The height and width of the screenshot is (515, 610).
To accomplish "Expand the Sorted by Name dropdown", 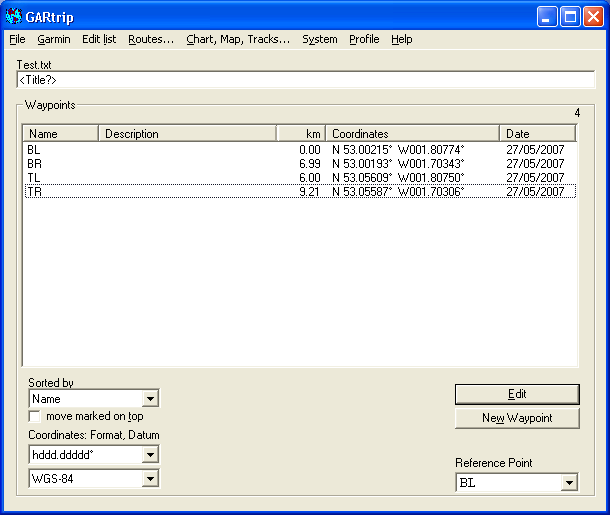I will click(150, 398).
